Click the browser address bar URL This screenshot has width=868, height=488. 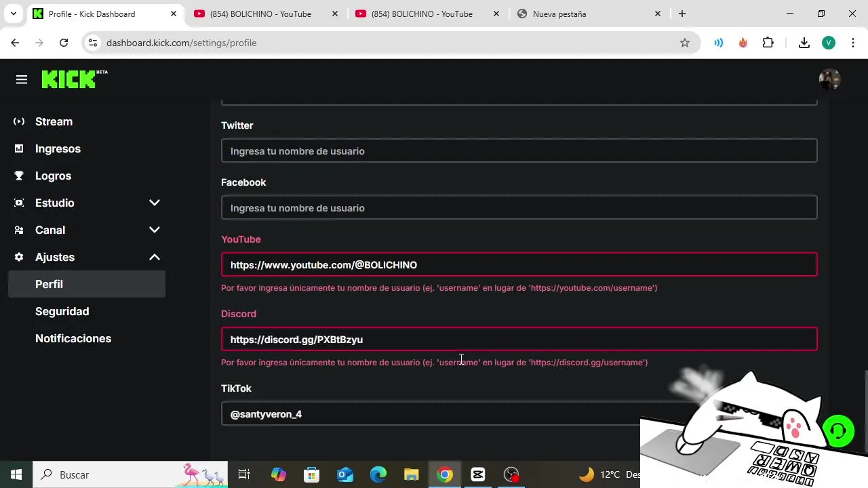181,43
